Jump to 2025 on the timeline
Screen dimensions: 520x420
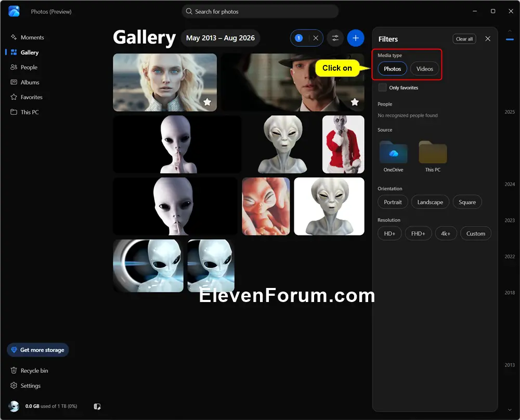pyautogui.click(x=510, y=112)
